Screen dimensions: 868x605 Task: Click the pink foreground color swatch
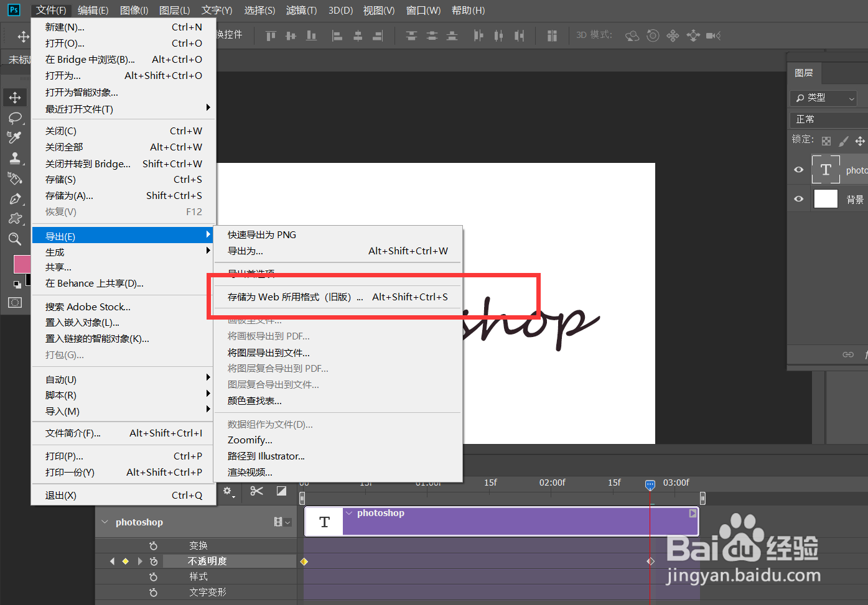[x=22, y=264]
